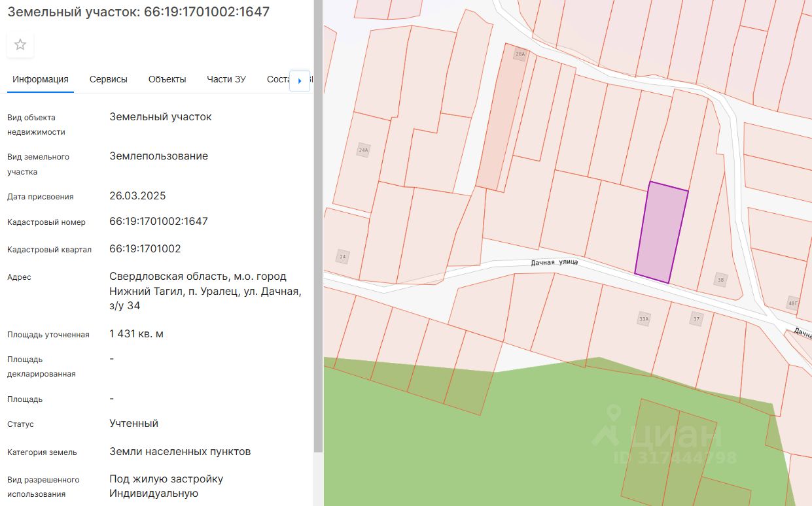Open the Информация tab
The height and width of the screenshot is (506, 812).
[x=41, y=79]
